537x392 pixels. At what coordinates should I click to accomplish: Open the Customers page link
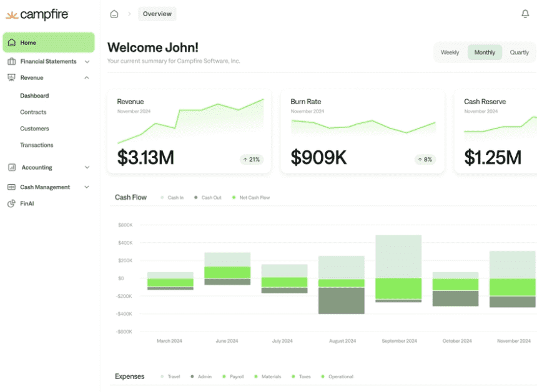pyautogui.click(x=34, y=129)
